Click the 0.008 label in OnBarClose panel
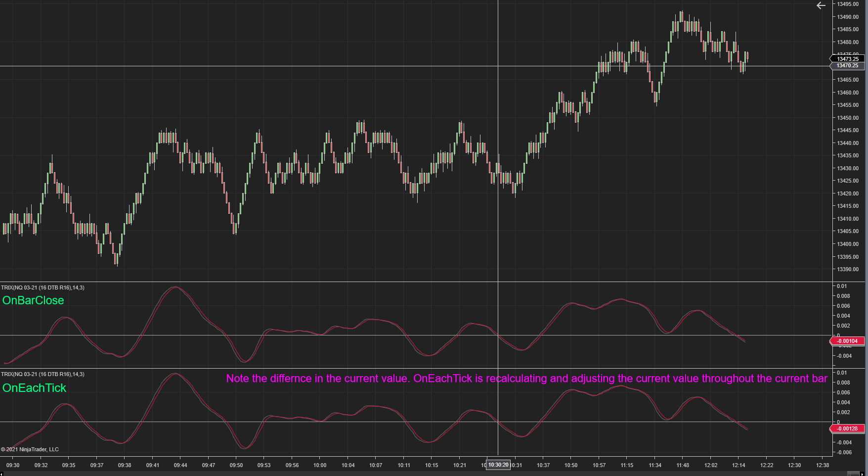The width and height of the screenshot is (868, 476). (x=843, y=296)
